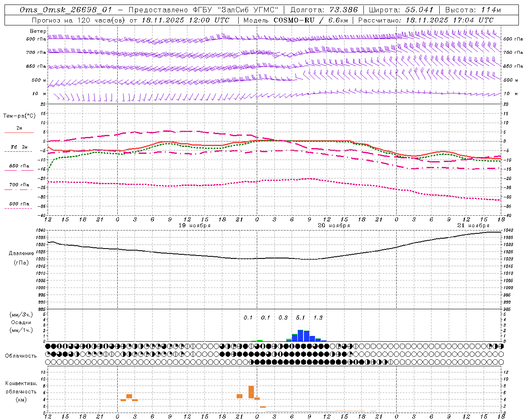Click the 1.3 three-hour precipitation value

[x=318, y=317]
